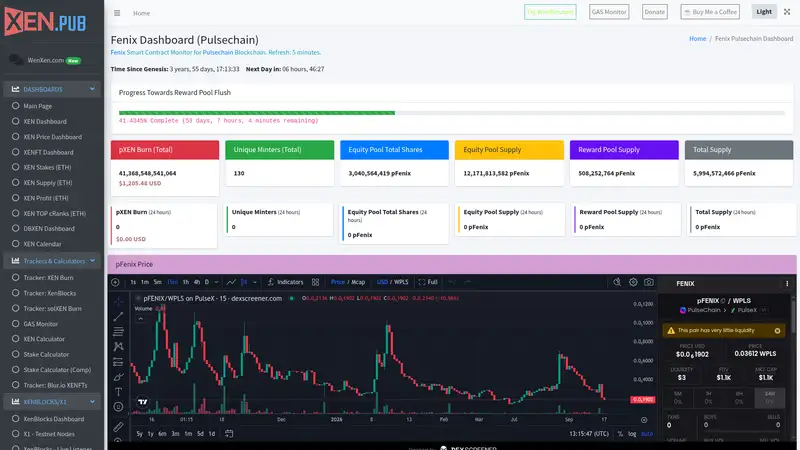Viewport: 800px width, 450px height.
Task: Select the Fibonacci retracement tool
Action: 118,332
